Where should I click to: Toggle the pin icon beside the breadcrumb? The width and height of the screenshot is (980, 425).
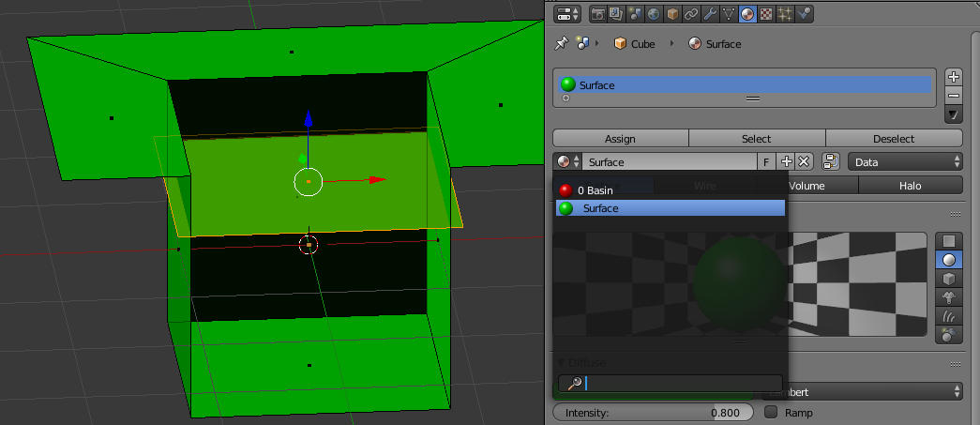click(562, 44)
